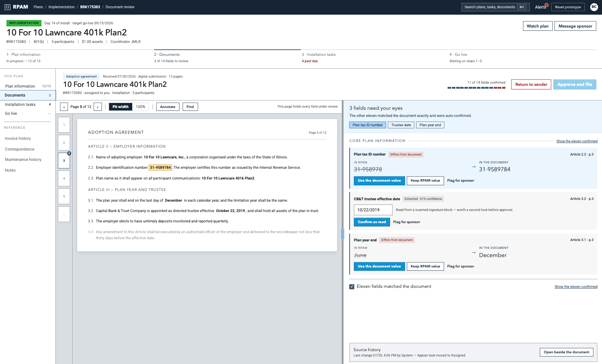Click Article 2.2 · p.3 reference
The height and width of the screenshot is (364, 602).
tap(582, 154)
